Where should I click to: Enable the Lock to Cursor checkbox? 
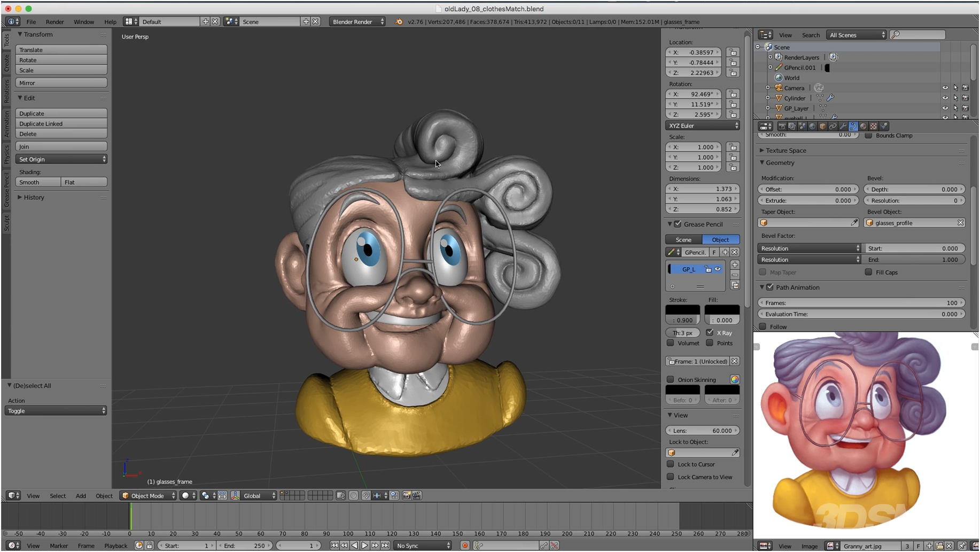point(670,464)
